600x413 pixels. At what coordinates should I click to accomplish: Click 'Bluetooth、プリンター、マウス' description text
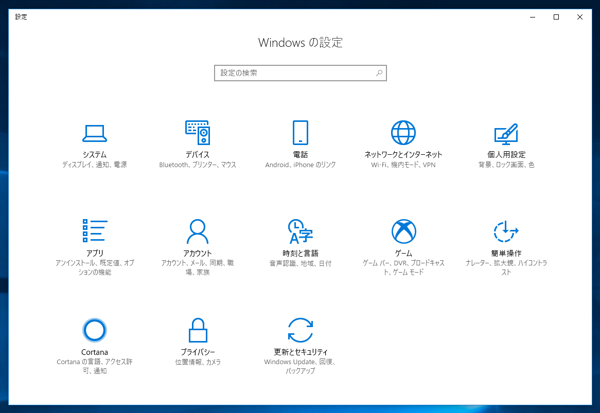pyautogui.click(x=197, y=165)
